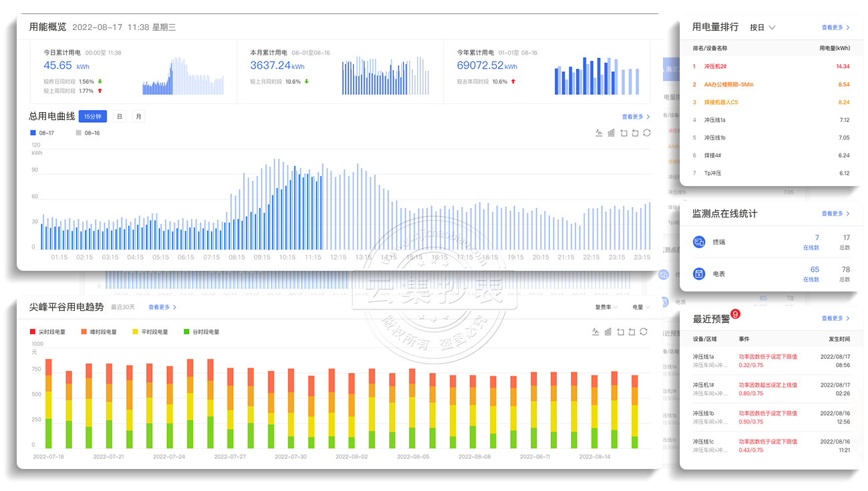
Task: Click the meter (电表) monitoring icon
Action: [x=699, y=274]
